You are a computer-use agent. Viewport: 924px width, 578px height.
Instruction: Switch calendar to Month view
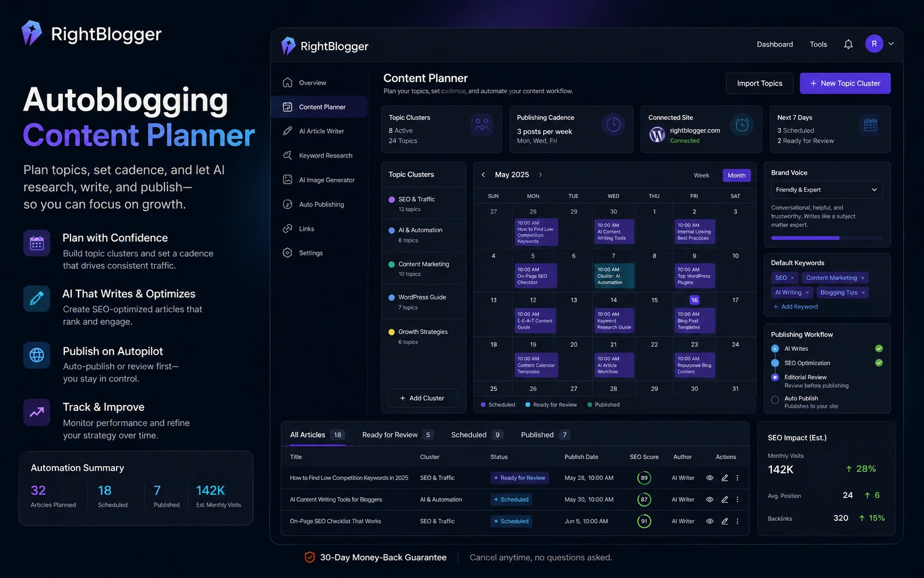click(736, 175)
